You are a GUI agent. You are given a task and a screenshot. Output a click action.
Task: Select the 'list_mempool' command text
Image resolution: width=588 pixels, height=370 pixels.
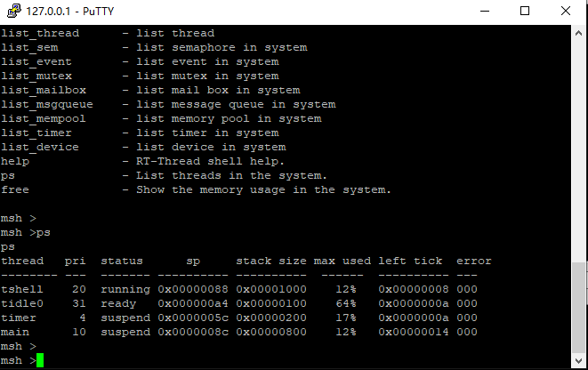[x=43, y=119]
